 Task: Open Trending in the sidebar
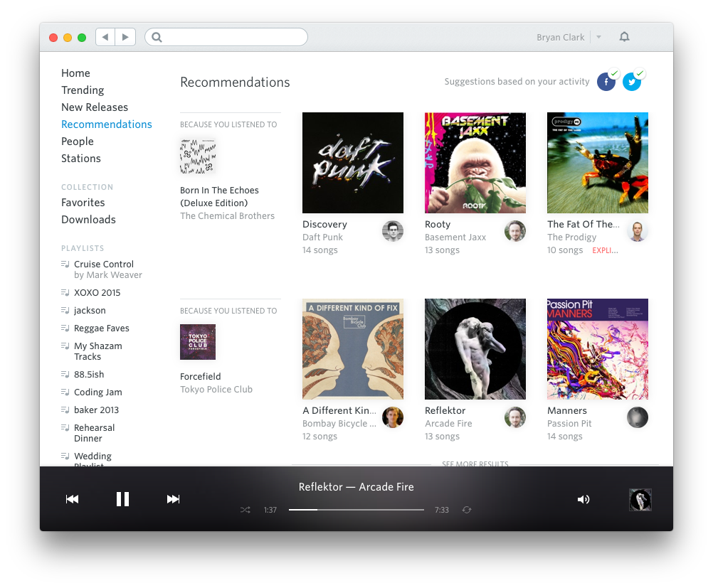pyautogui.click(x=83, y=90)
